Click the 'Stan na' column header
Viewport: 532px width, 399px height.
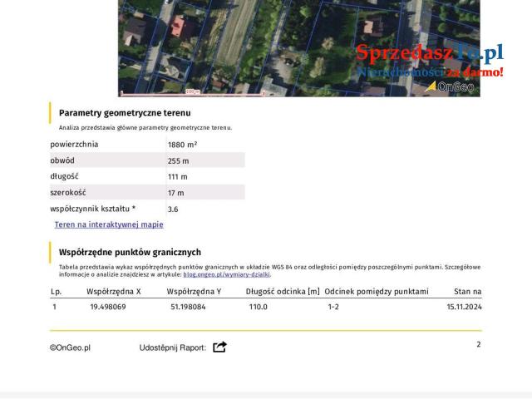(x=467, y=292)
